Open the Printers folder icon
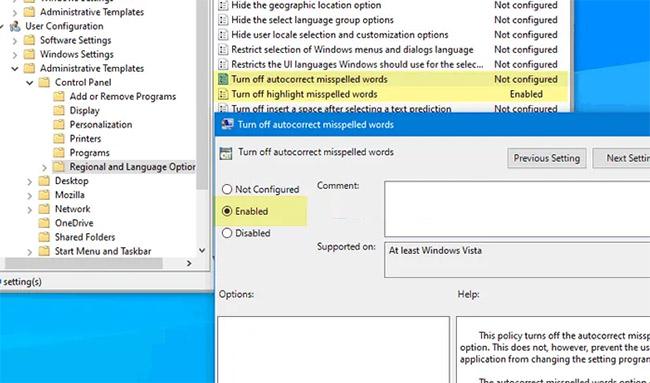 [59, 138]
